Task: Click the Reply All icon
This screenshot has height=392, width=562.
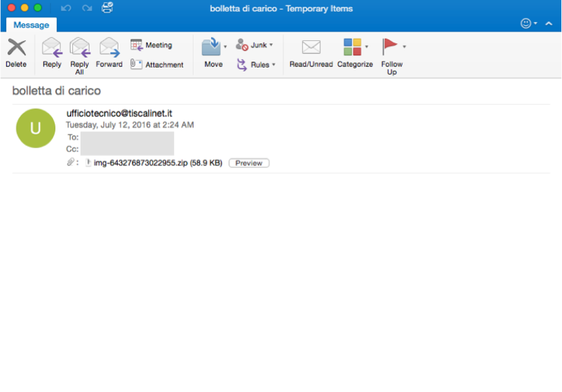Action: click(x=80, y=49)
